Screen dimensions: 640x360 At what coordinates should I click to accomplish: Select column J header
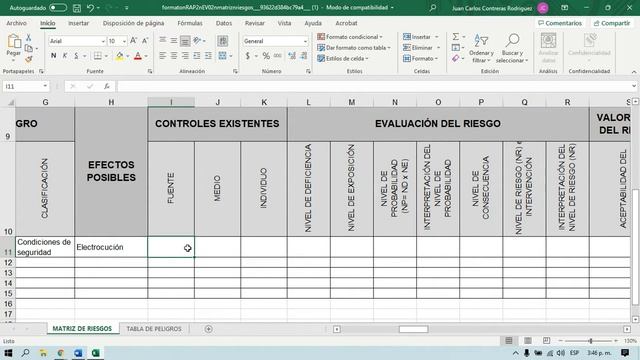[x=218, y=102]
